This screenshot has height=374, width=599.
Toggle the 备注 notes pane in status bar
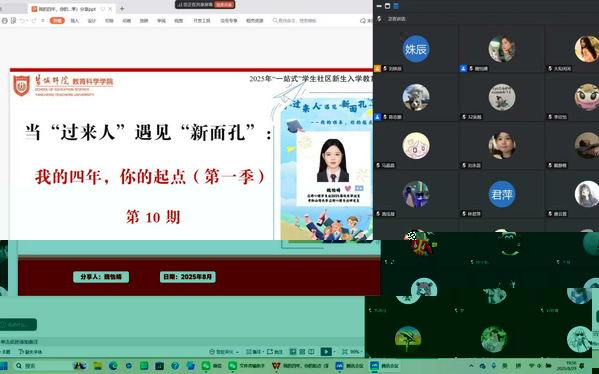(x=254, y=351)
